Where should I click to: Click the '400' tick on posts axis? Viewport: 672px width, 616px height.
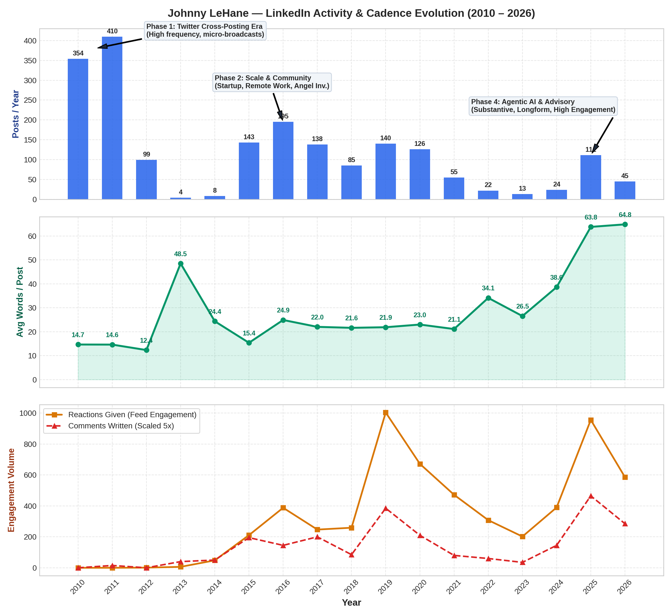[30, 41]
